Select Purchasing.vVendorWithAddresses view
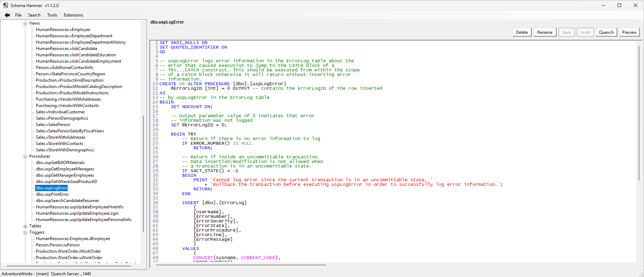Viewport: 644px width, 277px height. coord(68,99)
